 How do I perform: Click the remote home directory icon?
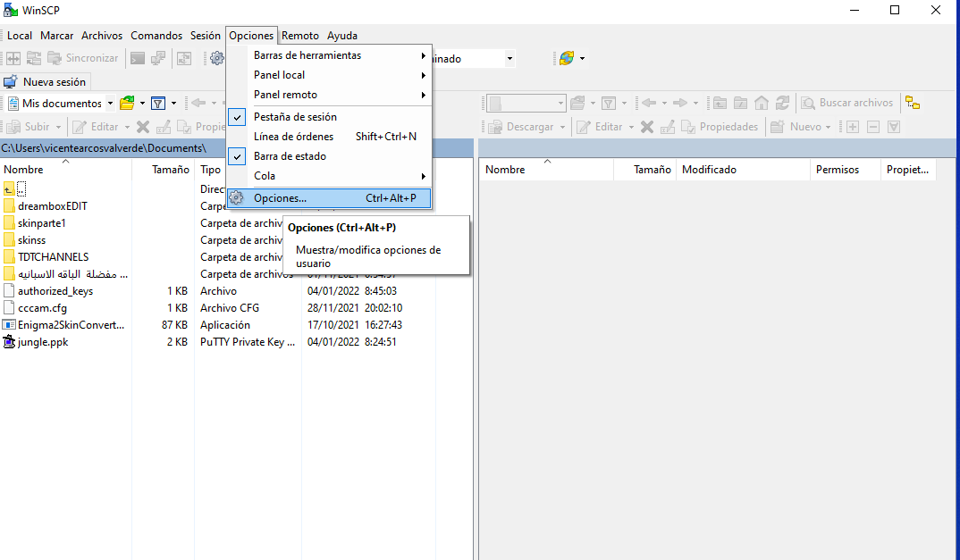tap(762, 103)
